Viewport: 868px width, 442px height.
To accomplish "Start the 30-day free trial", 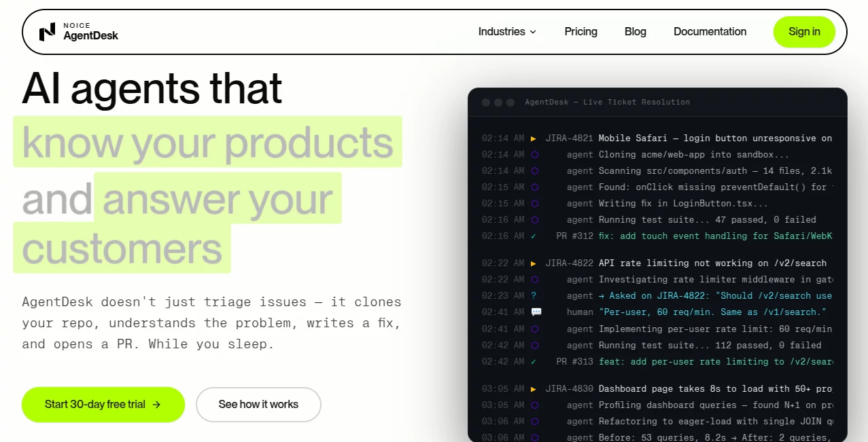I will pyautogui.click(x=103, y=405).
